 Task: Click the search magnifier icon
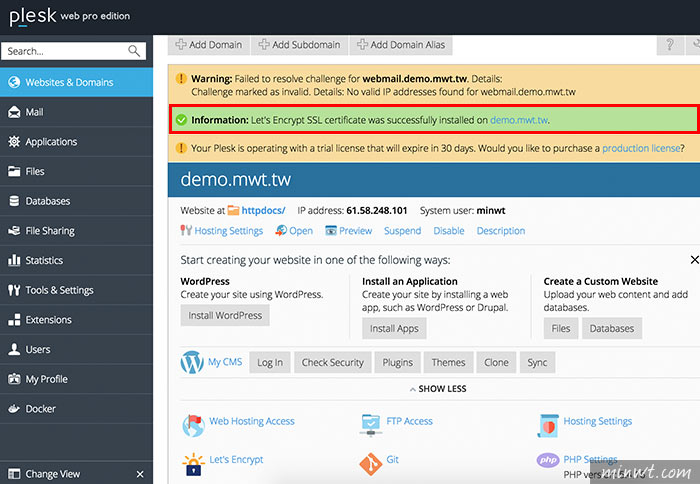click(x=134, y=51)
